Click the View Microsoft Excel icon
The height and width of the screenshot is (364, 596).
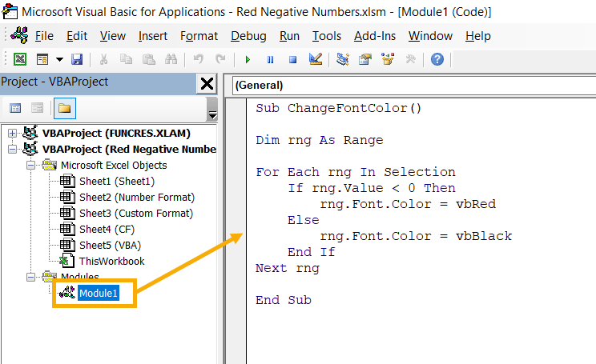pos(20,59)
